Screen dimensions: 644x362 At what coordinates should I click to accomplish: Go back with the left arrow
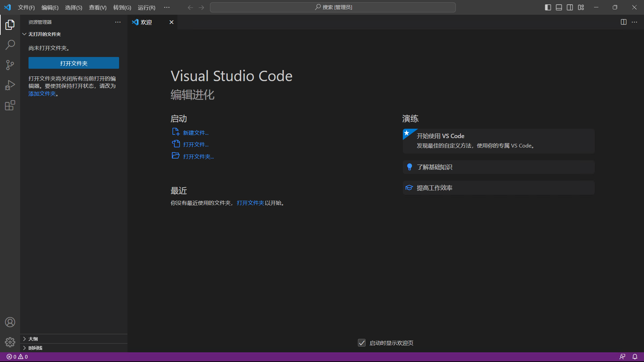click(x=190, y=7)
